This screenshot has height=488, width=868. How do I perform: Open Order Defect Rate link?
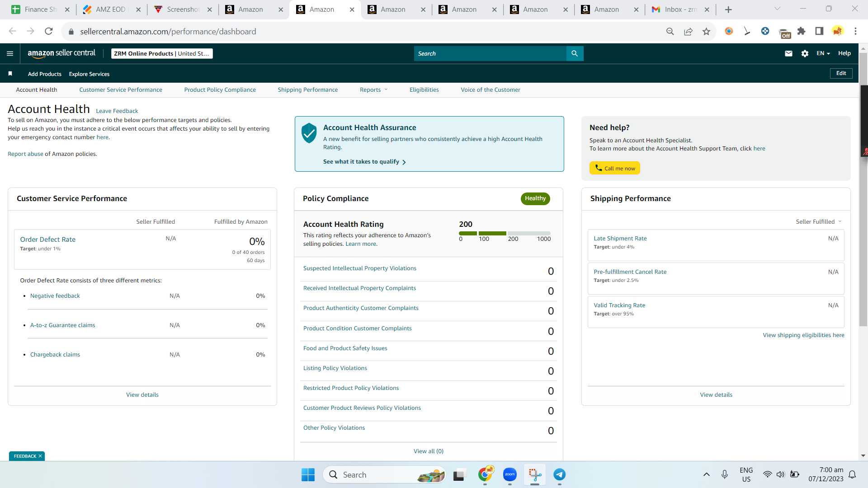(48, 239)
